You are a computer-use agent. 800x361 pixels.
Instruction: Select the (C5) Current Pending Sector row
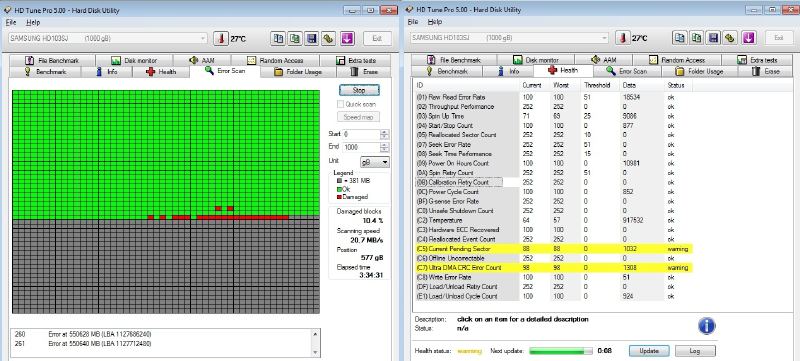[554, 249]
